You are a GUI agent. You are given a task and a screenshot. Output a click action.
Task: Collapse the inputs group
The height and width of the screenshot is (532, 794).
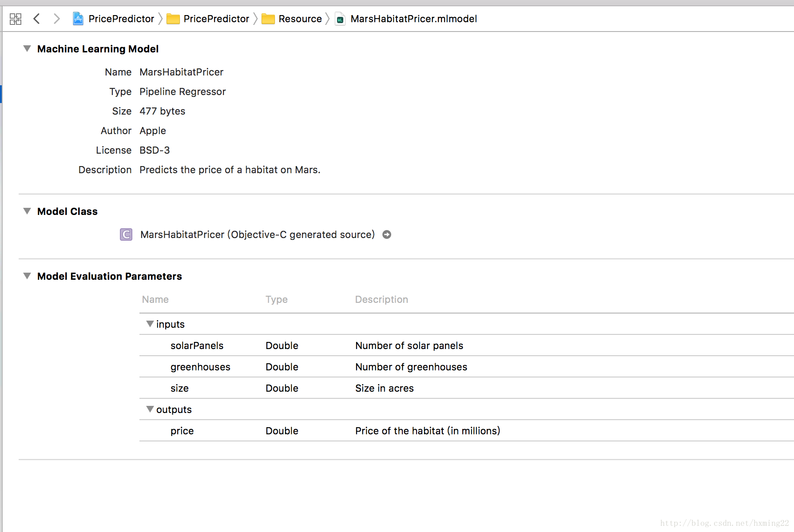coord(150,324)
